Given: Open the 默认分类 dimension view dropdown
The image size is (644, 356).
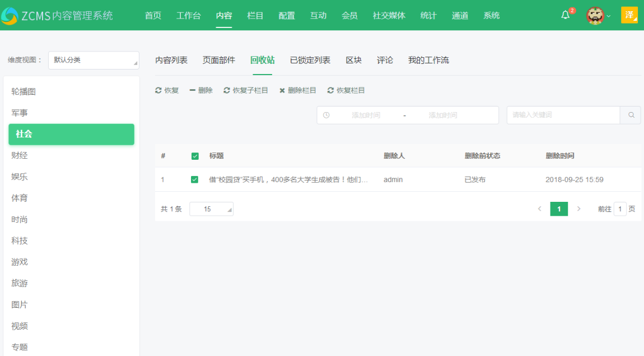Looking at the screenshot, I should coord(93,61).
